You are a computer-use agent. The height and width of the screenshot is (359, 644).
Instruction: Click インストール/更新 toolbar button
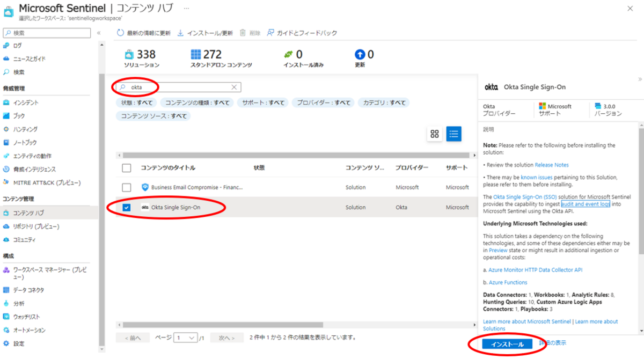click(x=205, y=33)
